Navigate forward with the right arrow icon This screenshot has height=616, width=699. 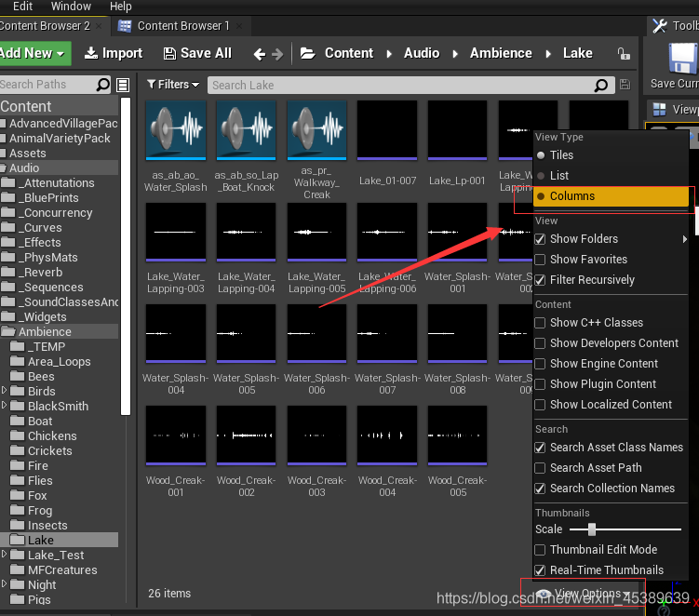[x=277, y=54]
